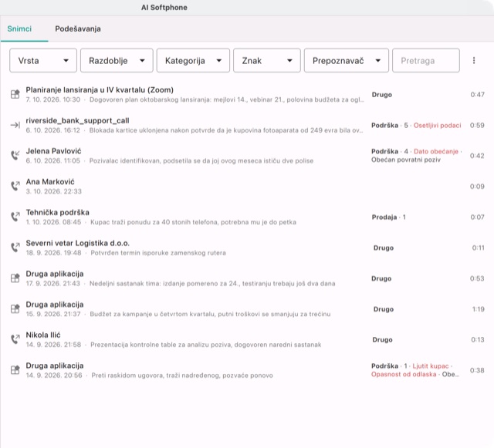494x448 pixels.
Task: Click Obećan povratni poziv label
Action: (x=406, y=160)
